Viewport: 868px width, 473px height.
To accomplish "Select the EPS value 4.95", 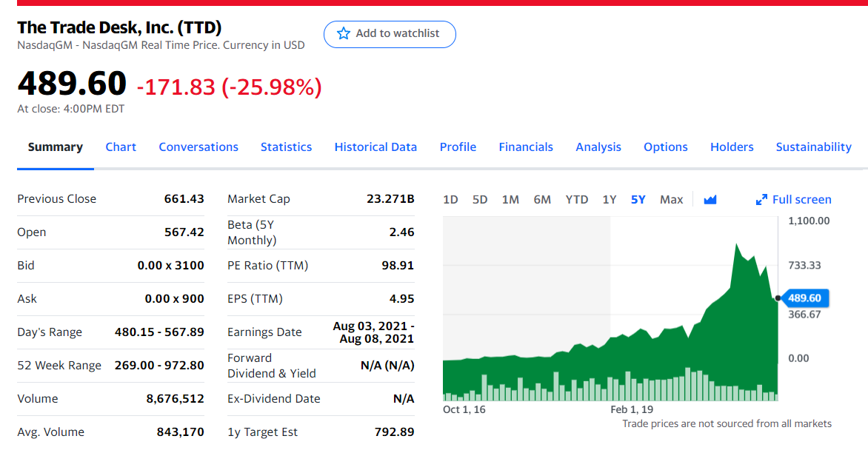I will [402, 299].
